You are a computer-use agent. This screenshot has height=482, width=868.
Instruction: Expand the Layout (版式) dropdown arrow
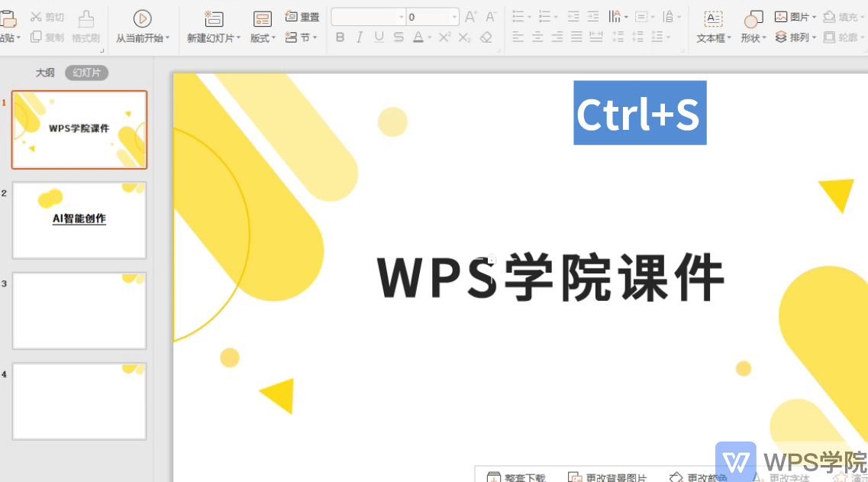point(273,37)
